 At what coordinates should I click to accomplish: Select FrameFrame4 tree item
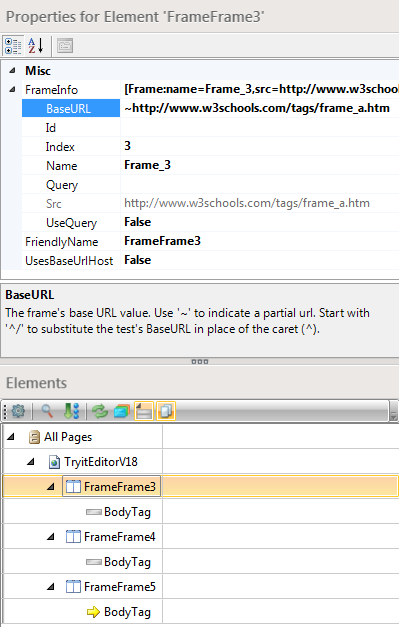point(120,537)
